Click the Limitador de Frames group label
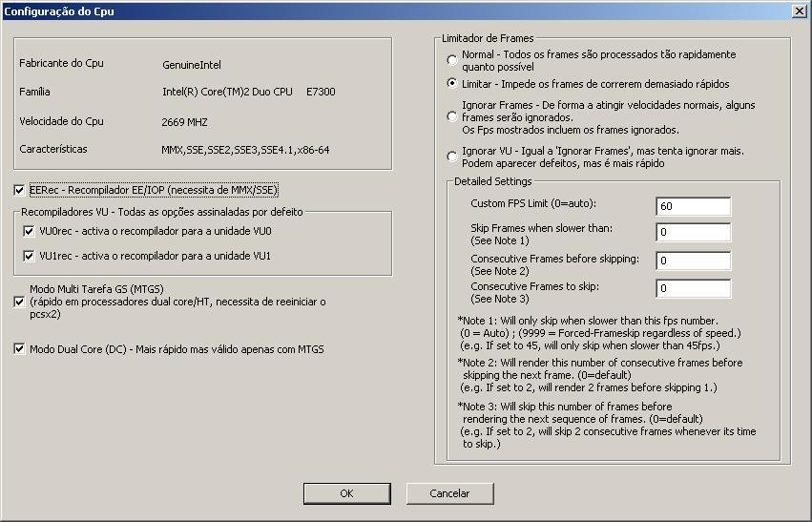The width and height of the screenshot is (812, 522). (488, 38)
